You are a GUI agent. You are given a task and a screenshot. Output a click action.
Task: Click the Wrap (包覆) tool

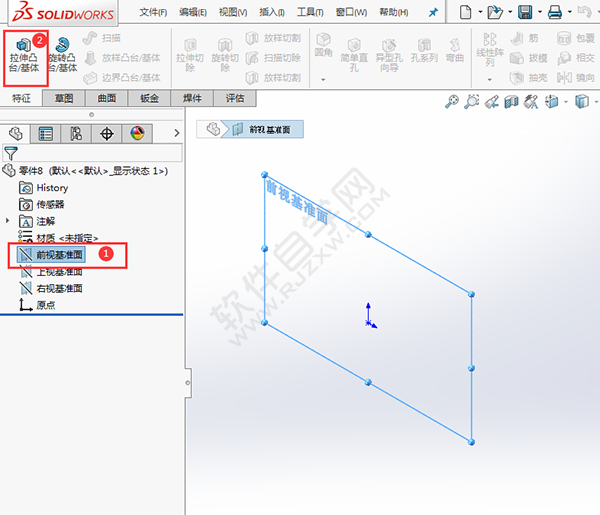click(x=576, y=38)
